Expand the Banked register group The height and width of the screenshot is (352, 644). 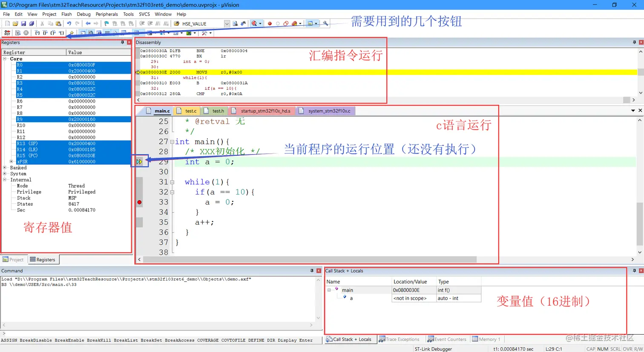(5, 168)
